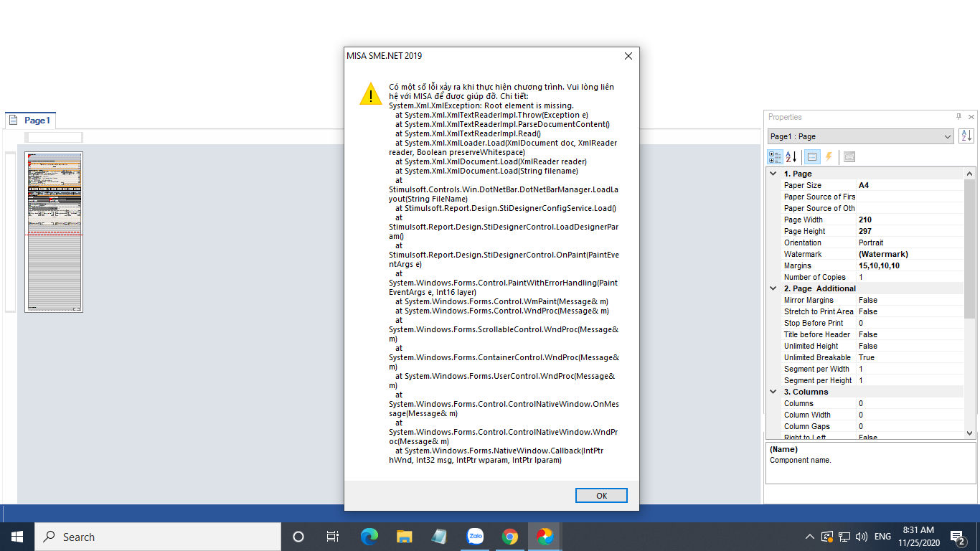Open the volume control in the tray

pyautogui.click(x=862, y=537)
